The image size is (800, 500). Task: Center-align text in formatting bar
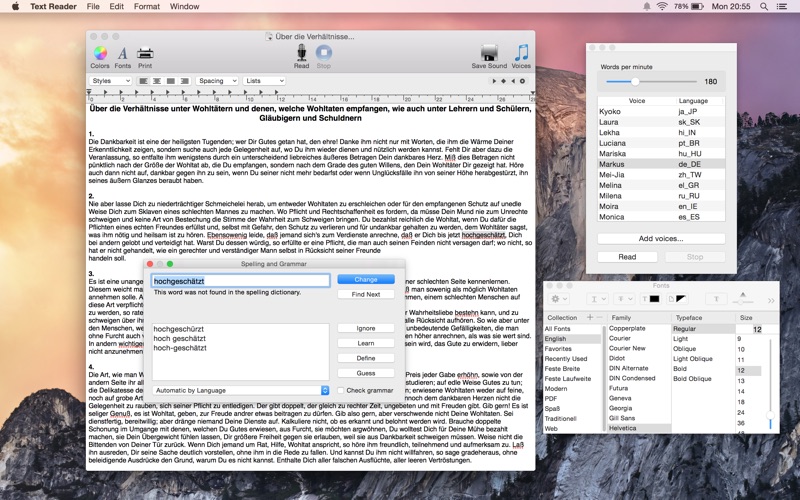157,81
